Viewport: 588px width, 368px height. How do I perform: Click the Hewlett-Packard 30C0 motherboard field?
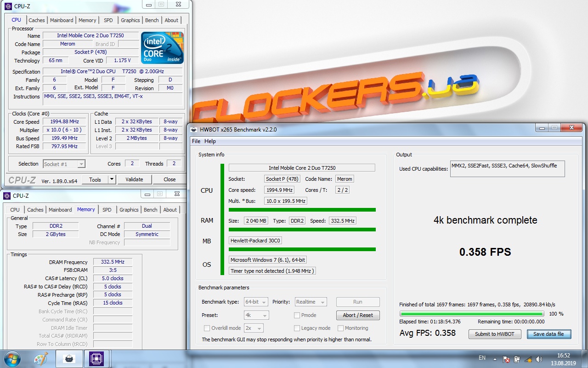coord(255,241)
